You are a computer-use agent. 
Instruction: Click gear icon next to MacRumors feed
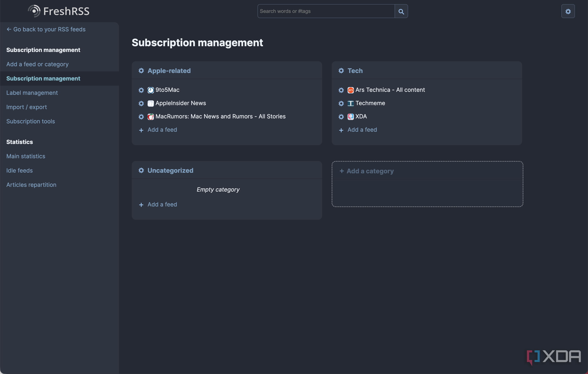coord(141,117)
